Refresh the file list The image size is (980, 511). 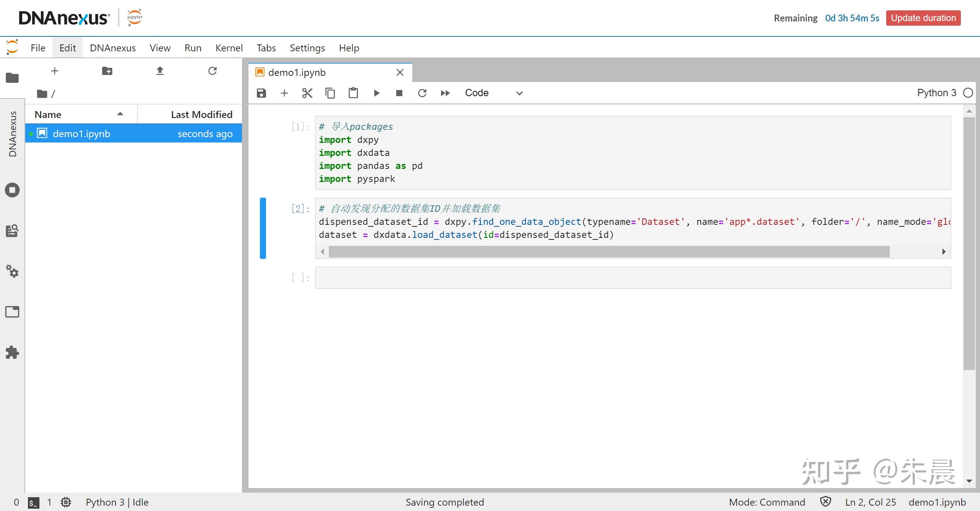(x=212, y=71)
